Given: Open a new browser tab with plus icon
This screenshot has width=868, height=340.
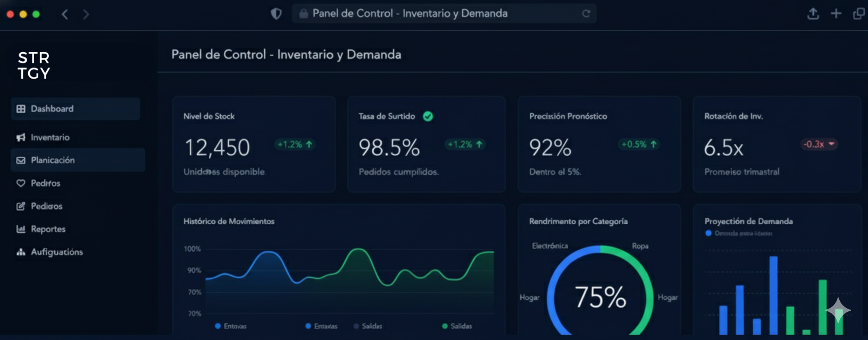Looking at the screenshot, I should [x=836, y=14].
